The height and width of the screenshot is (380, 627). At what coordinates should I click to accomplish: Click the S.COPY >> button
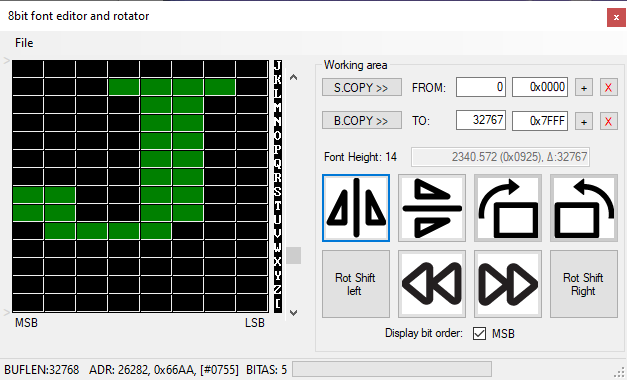pos(362,87)
